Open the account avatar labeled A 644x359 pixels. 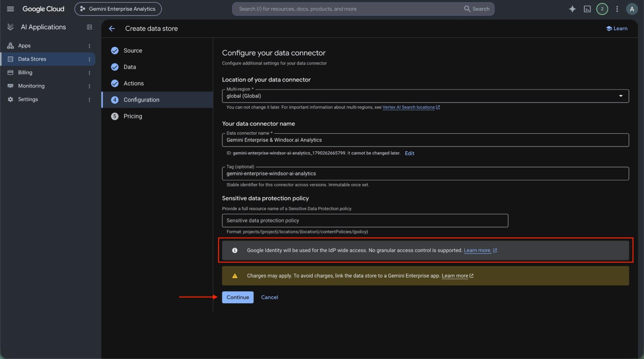pos(632,9)
